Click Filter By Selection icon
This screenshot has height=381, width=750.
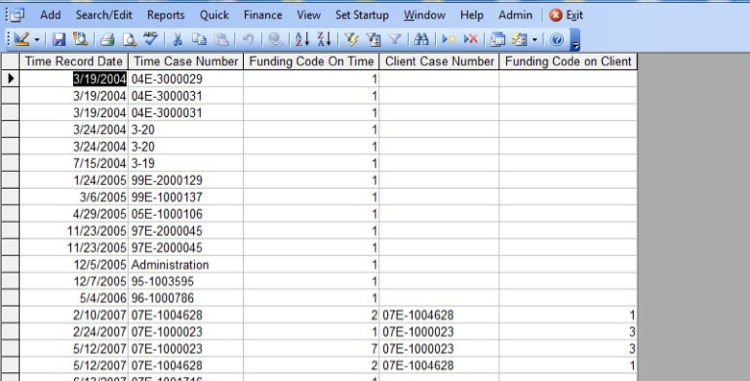352,39
